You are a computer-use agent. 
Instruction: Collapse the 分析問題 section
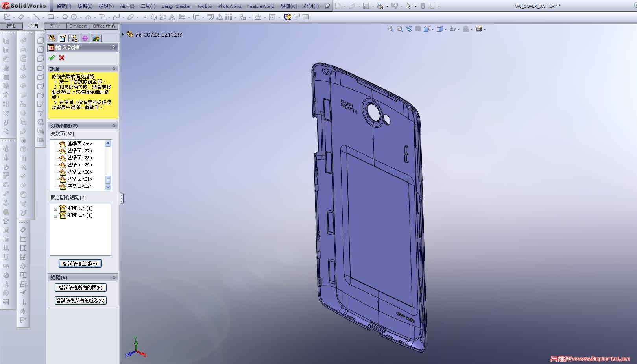[x=114, y=126]
